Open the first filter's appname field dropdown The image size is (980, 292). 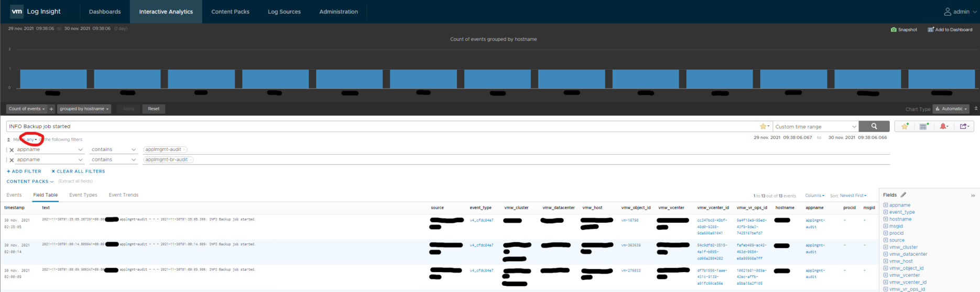point(49,150)
